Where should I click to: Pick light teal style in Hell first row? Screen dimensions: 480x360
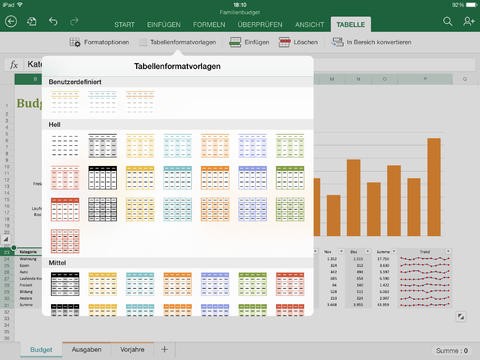point(178,146)
